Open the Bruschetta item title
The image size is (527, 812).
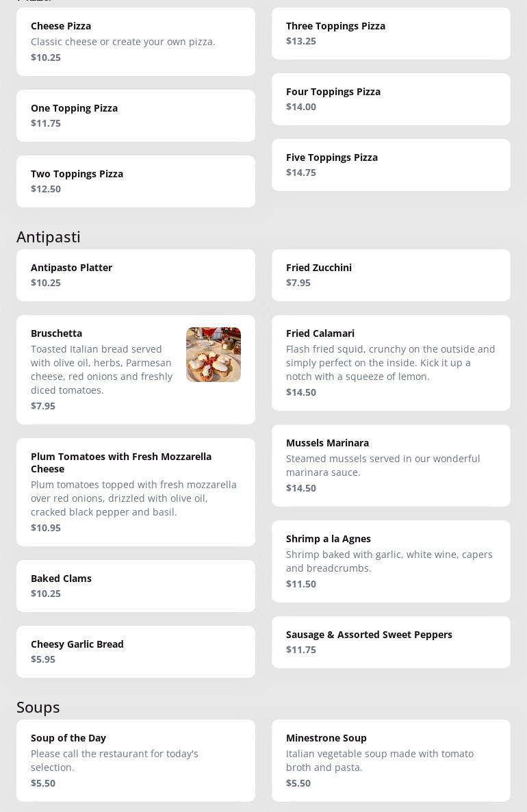coord(57,333)
